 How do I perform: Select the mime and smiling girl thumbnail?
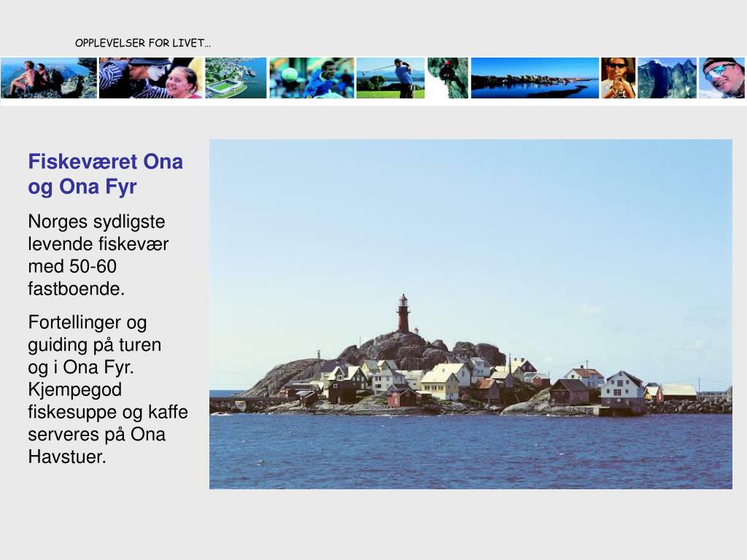point(150,78)
